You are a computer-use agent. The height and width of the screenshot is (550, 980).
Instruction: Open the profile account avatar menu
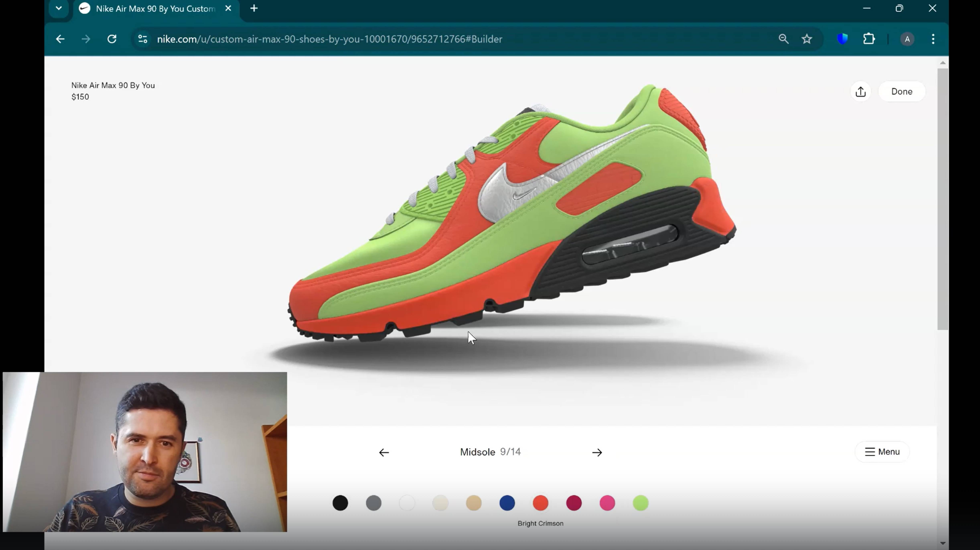pos(907,39)
